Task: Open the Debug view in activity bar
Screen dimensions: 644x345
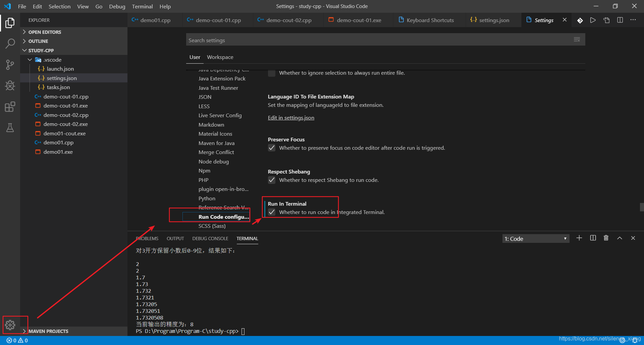Action: (x=10, y=86)
